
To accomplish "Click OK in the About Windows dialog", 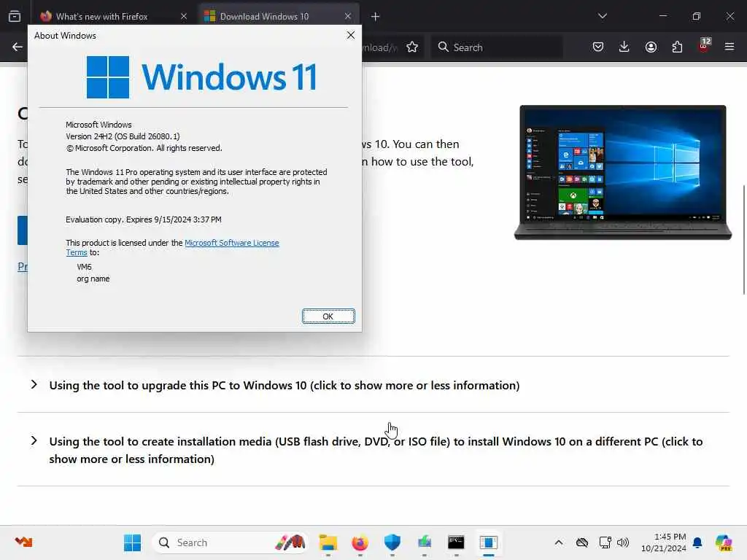I will coord(328,316).
